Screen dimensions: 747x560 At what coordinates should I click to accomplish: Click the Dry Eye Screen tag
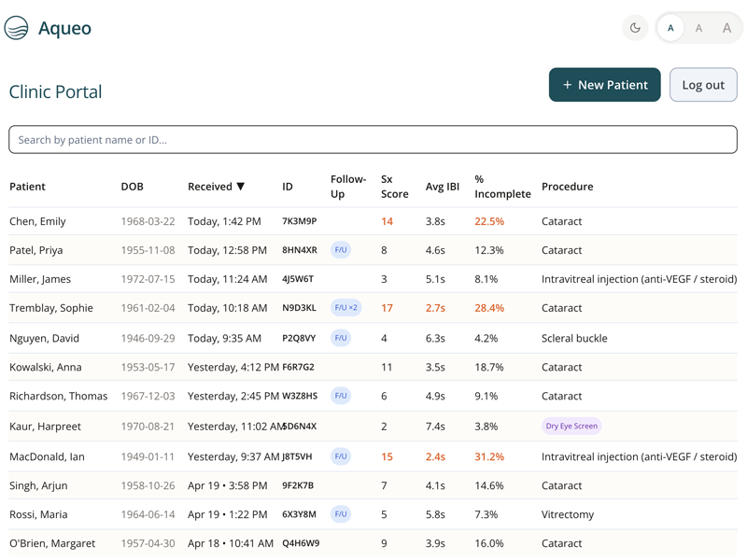coord(571,426)
